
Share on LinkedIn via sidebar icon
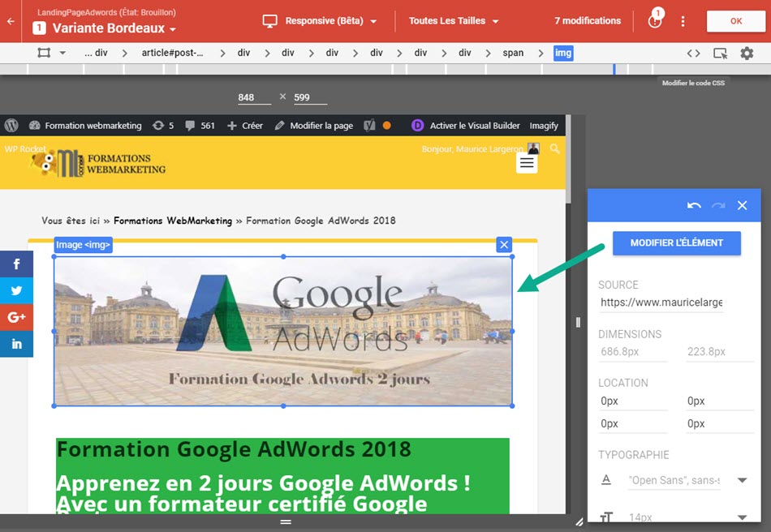[17, 343]
